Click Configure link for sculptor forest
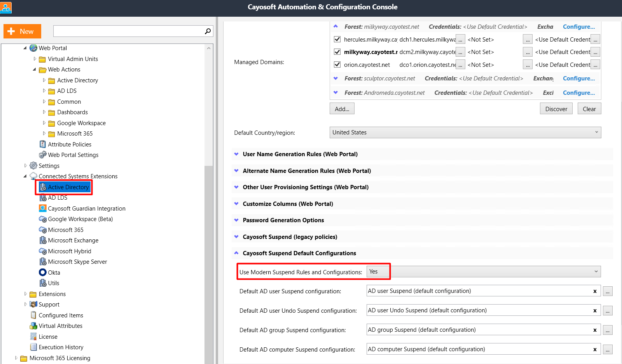The height and width of the screenshot is (364, 622). (x=579, y=78)
